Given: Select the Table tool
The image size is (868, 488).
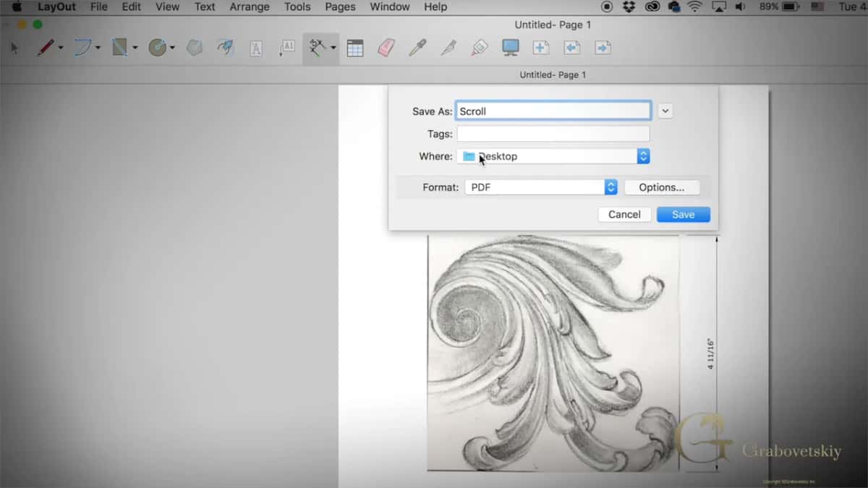Looking at the screenshot, I should (x=355, y=48).
